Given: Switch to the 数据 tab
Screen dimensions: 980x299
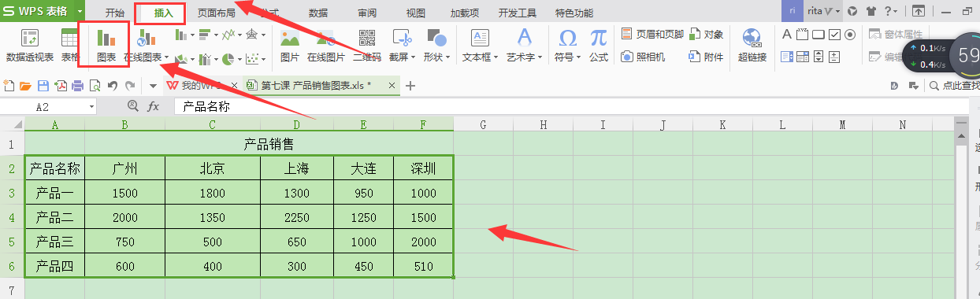Looking at the screenshot, I should click(318, 13).
